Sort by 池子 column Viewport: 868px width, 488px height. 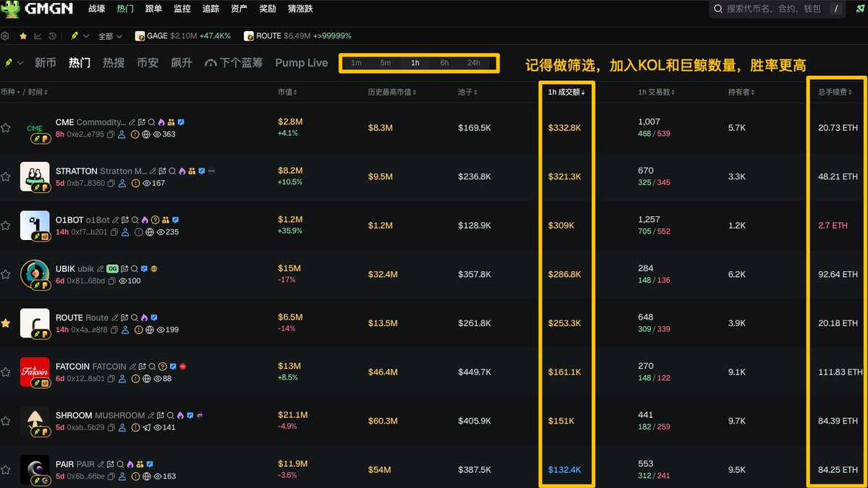[467, 93]
